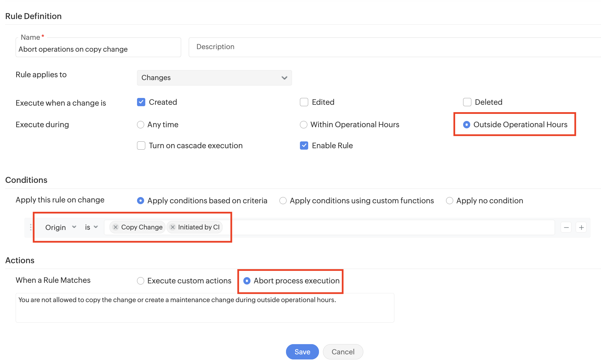Turn on cascade execution checkbox

(x=141, y=146)
